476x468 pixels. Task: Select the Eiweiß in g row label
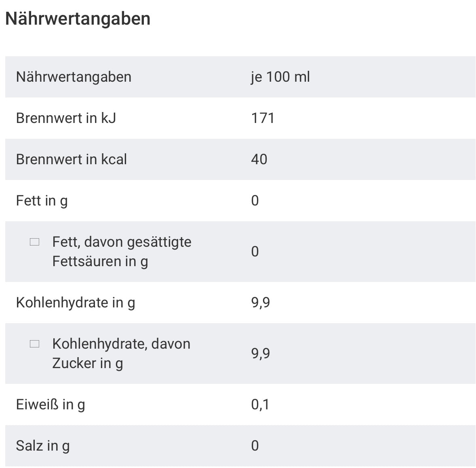coord(51,404)
